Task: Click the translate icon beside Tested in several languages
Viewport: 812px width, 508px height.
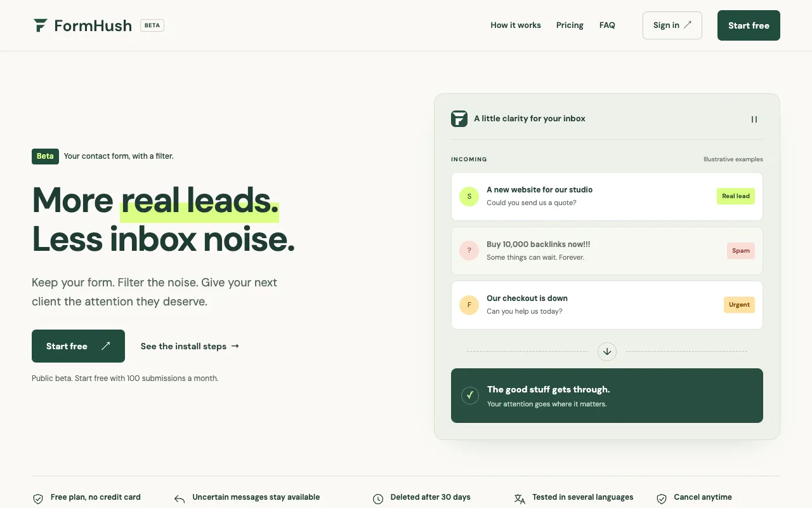Action: point(520,499)
